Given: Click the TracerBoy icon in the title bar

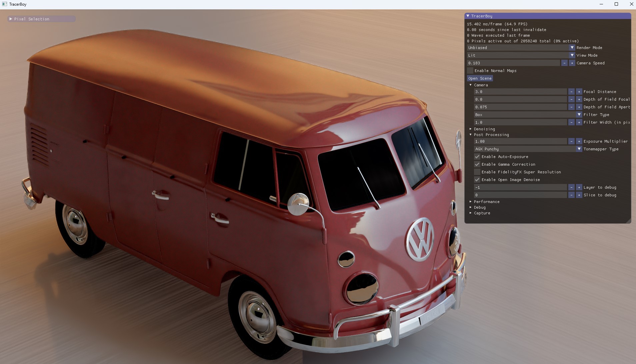Looking at the screenshot, I should point(5,4).
